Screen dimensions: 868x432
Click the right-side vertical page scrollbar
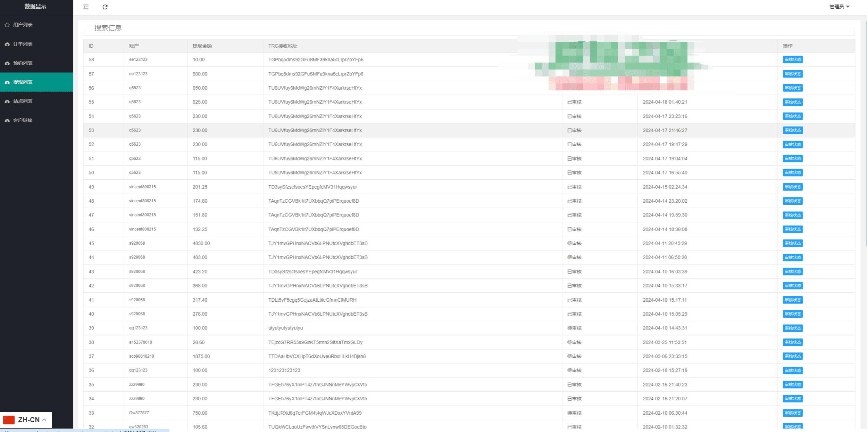coord(866,139)
